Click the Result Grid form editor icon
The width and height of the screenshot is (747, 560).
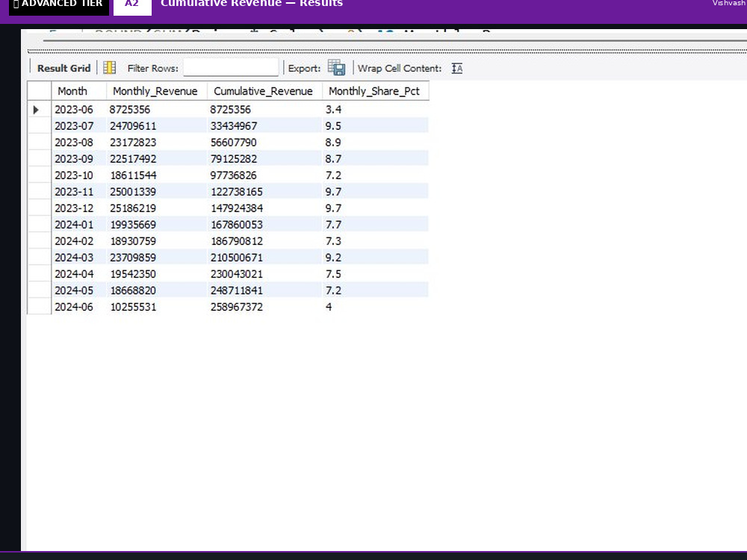110,68
